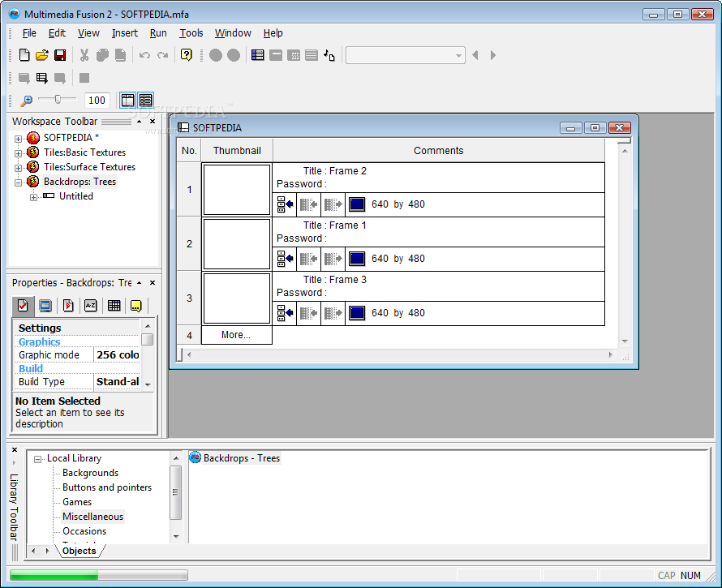Close the Properties panel

click(153, 283)
